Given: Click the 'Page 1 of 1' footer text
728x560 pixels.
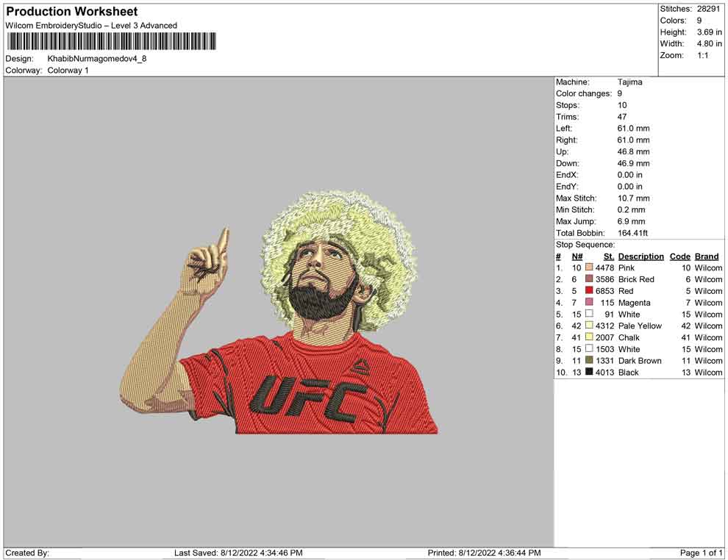Looking at the screenshot, I should pyautogui.click(x=701, y=553).
